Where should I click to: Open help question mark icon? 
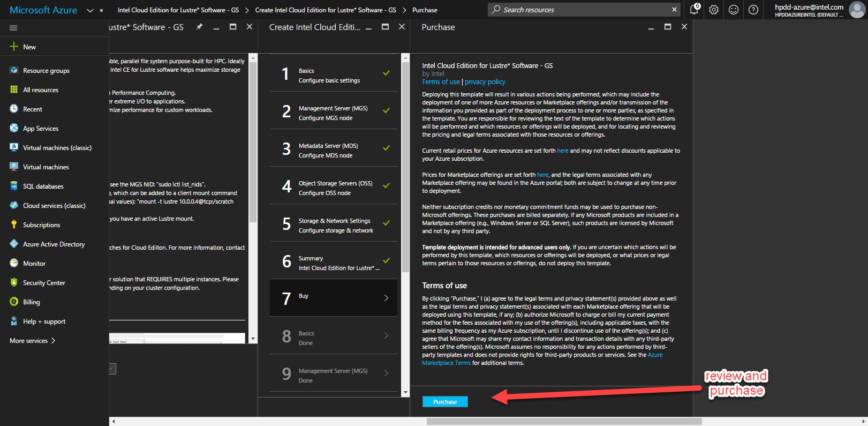point(753,10)
